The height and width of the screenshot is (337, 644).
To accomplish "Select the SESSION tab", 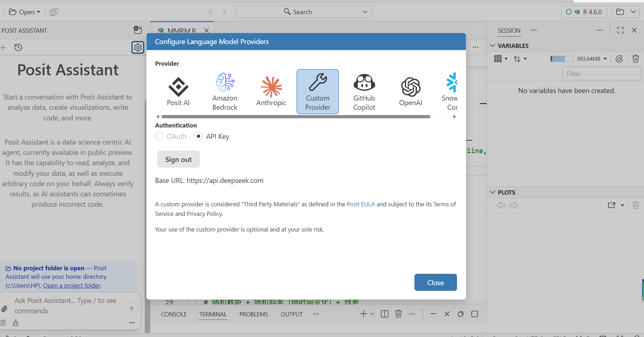I will tap(509, 31).
